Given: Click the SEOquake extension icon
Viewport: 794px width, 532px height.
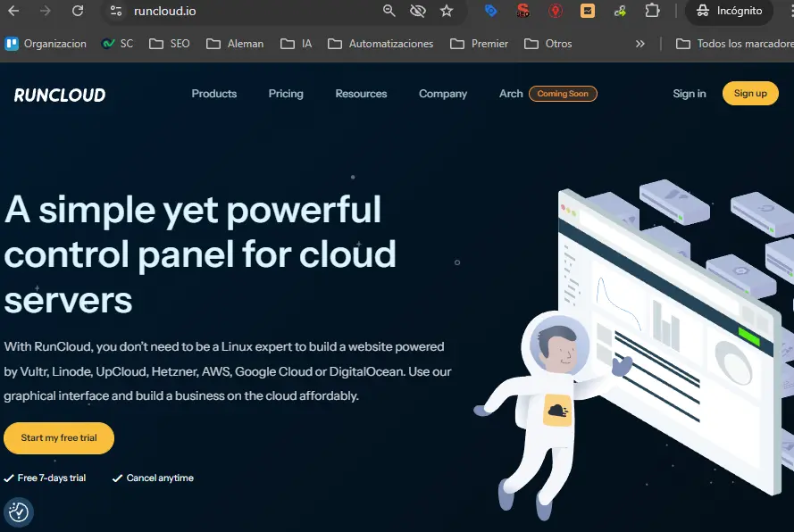Looking at the screenshot, I should [x=523, y=12].
